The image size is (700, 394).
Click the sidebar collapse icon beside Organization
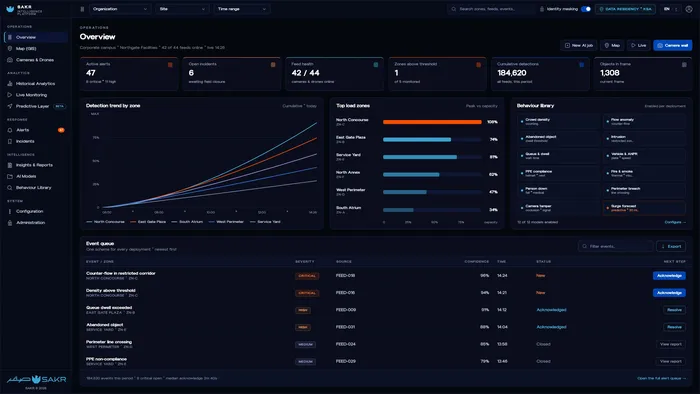(82, 9)
